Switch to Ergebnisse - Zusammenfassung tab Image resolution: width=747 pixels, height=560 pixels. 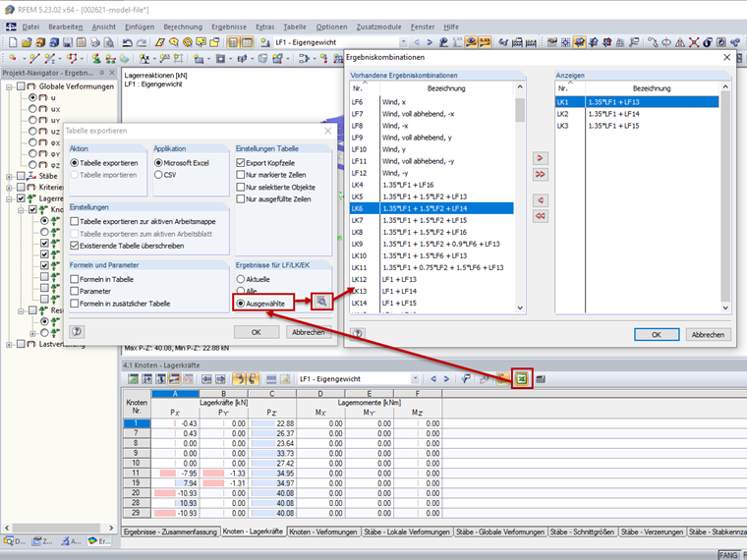170,532
